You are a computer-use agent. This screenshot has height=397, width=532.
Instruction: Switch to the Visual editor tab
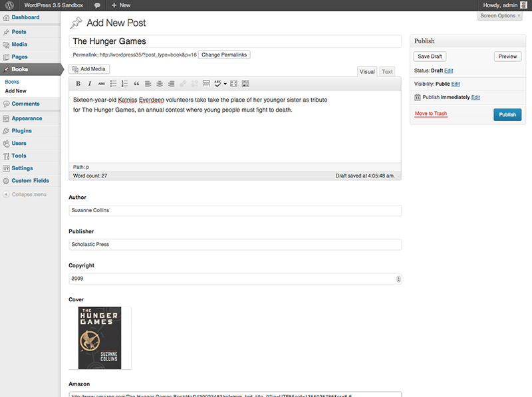pyautogui.click(x=367, y=72)
